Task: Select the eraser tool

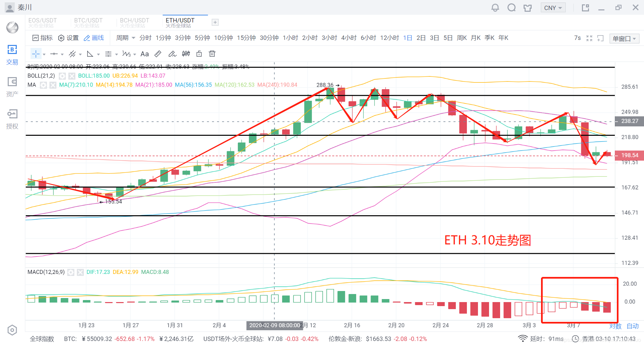Action: pyautogui.click(x=172, y=54)
